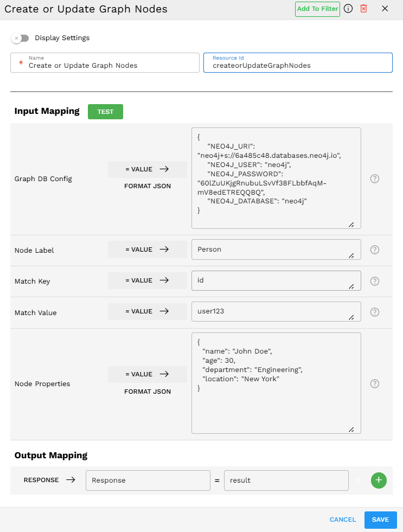Open value type selector for Graph DB Config

pos(148,169)
